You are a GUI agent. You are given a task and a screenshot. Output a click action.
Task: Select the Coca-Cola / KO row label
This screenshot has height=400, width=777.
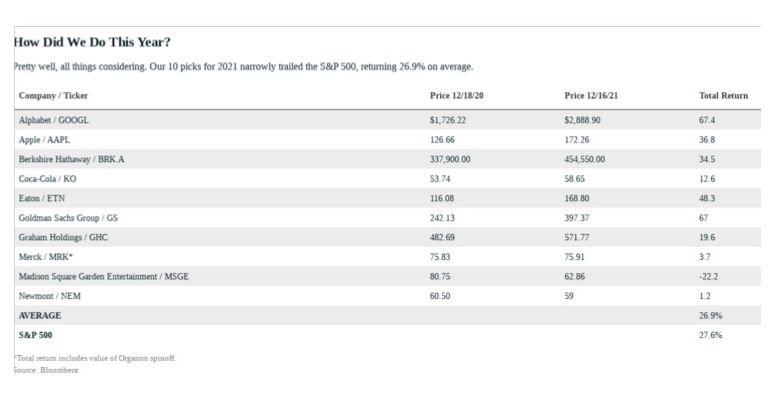tap(48, 179)
